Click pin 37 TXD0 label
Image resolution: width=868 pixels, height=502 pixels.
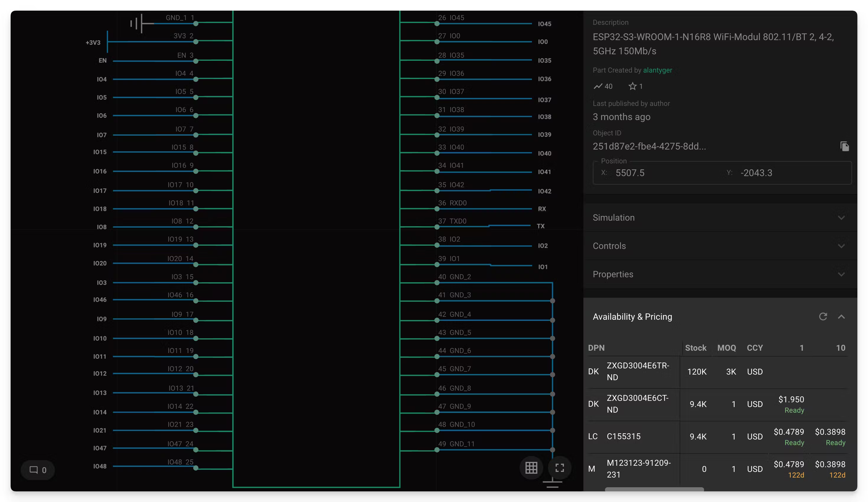(x=452, y=221)
